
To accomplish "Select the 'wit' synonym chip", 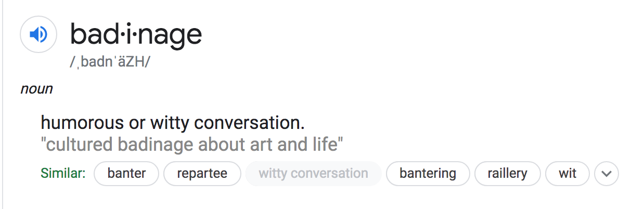I will (x=567, y=174).
